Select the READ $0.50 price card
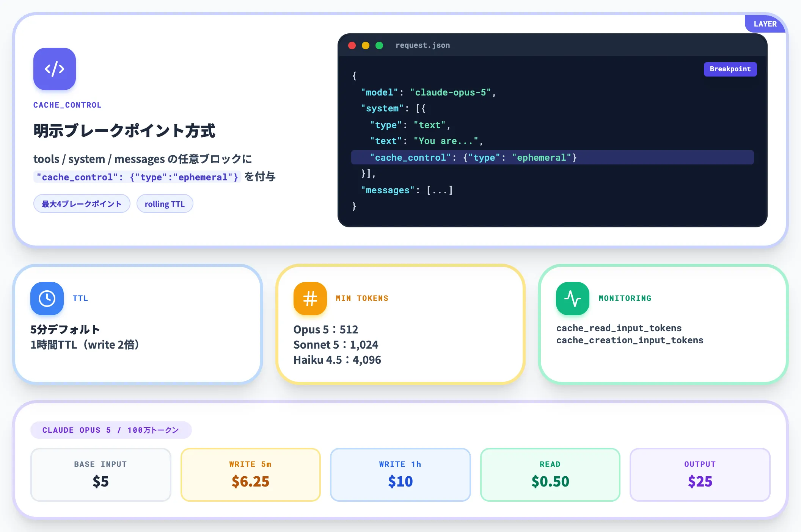801x532 pixels. (550, 474)
